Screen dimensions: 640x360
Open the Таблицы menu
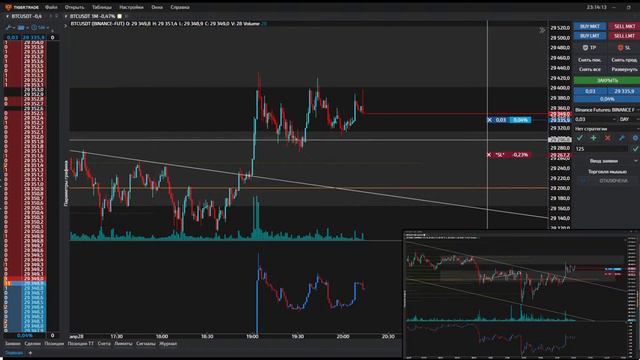102,7
